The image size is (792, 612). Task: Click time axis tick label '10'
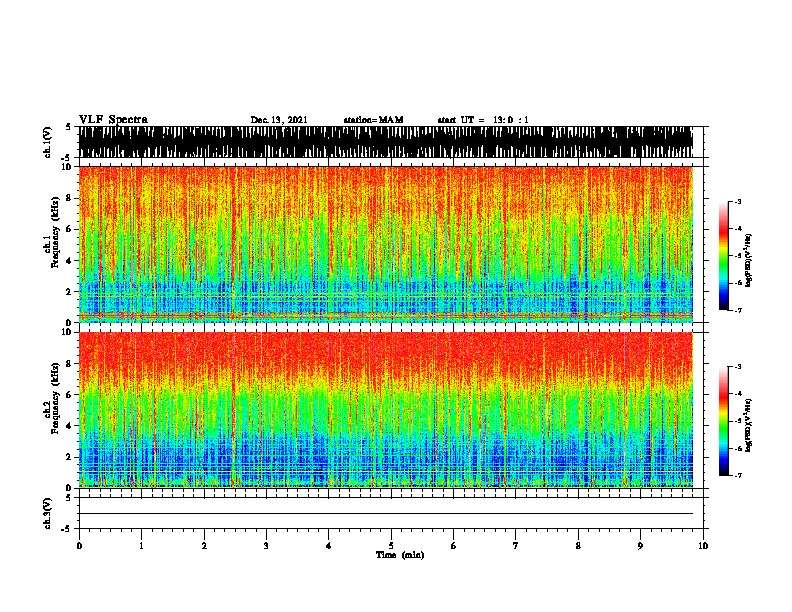[x=703, y=546]
